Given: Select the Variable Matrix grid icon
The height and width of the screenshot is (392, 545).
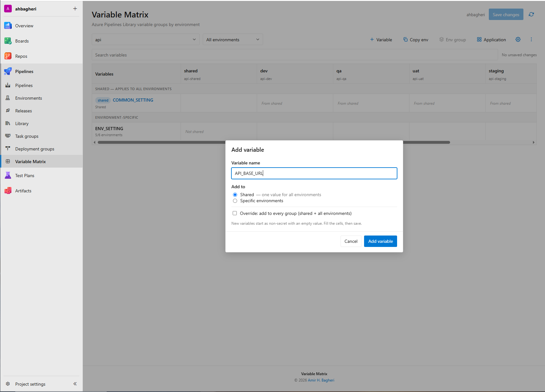Looking at the screenshot, I should [8, 162].
